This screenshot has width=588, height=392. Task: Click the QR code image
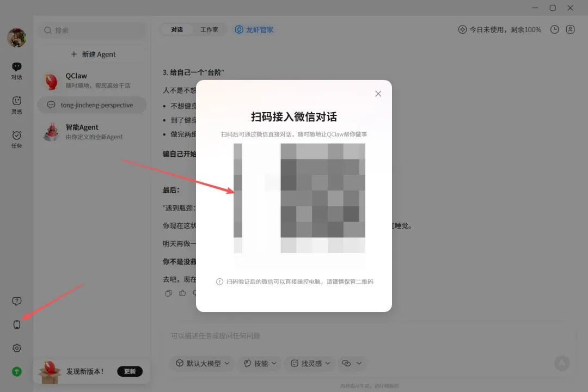pyautogui.click(x=299, y=198)
